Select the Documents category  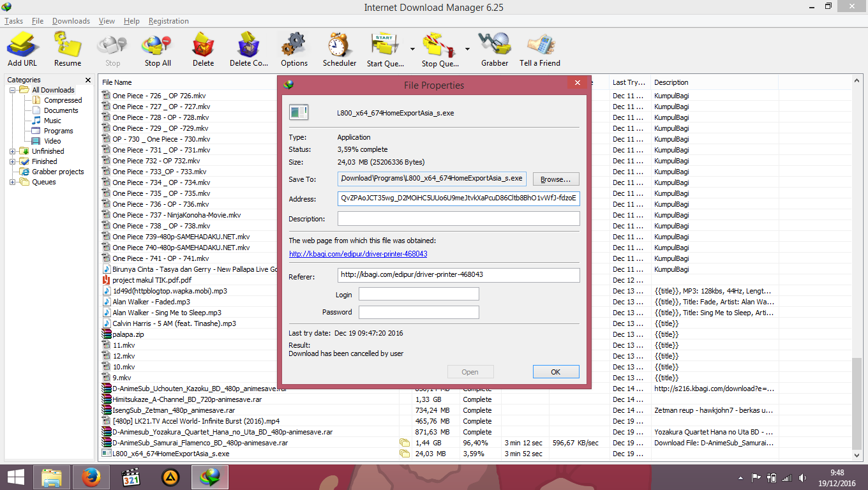(61, 110)
